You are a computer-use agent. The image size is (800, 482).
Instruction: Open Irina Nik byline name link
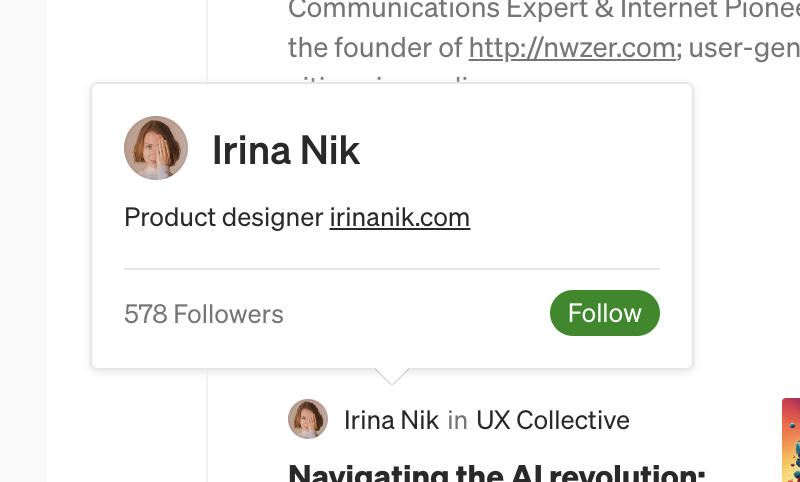point(391,420)
